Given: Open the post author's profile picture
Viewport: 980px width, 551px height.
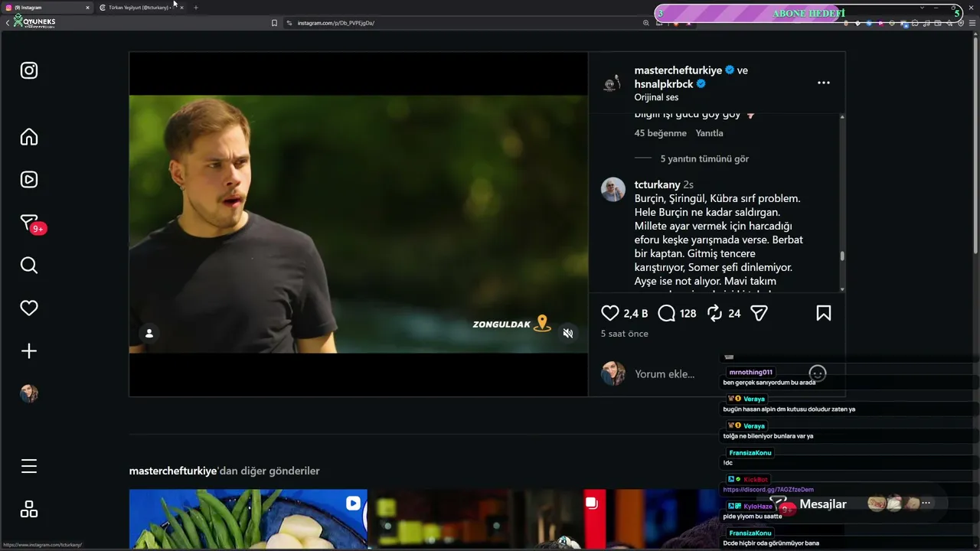Looking at the screenshot, I should pos(612,83).
